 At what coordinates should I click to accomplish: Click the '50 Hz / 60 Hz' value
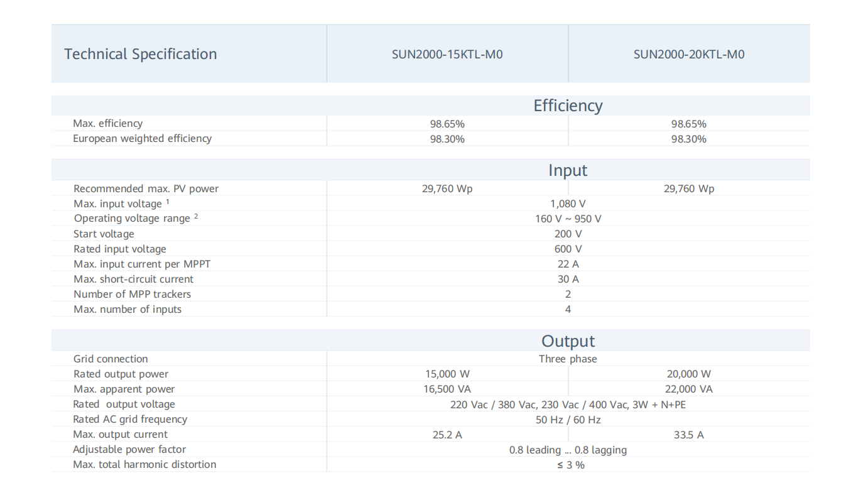pos(568,420)
